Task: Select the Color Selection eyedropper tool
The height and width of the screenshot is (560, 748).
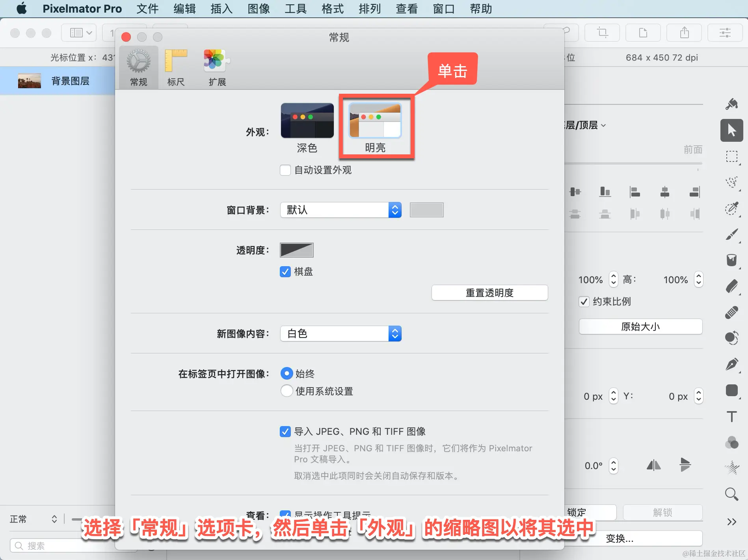Action: click(731, 208)
